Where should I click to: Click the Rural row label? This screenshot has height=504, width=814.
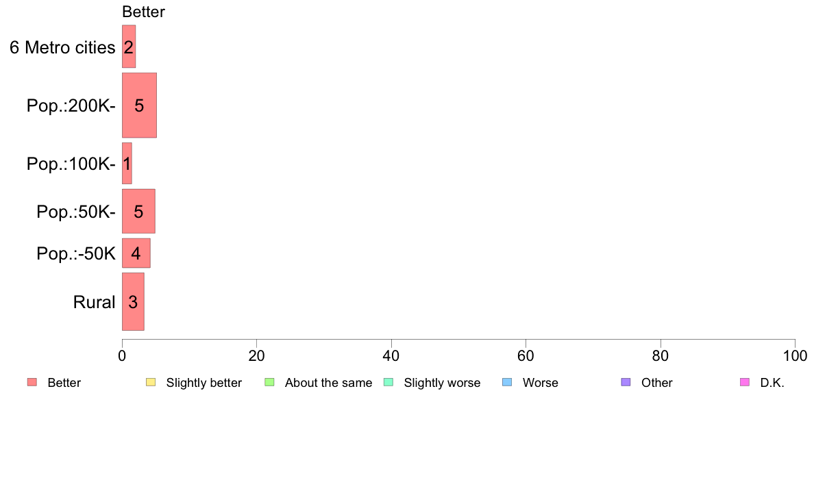click(x=94, y=302)
